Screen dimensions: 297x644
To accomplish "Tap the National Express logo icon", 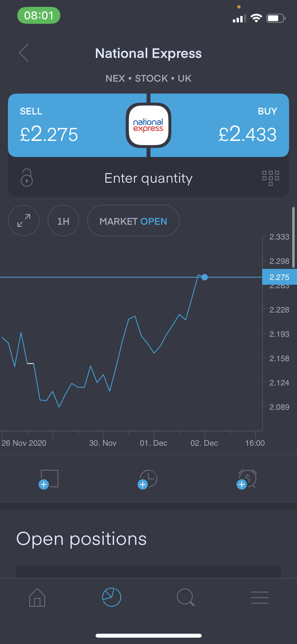I will click(148, 125).
